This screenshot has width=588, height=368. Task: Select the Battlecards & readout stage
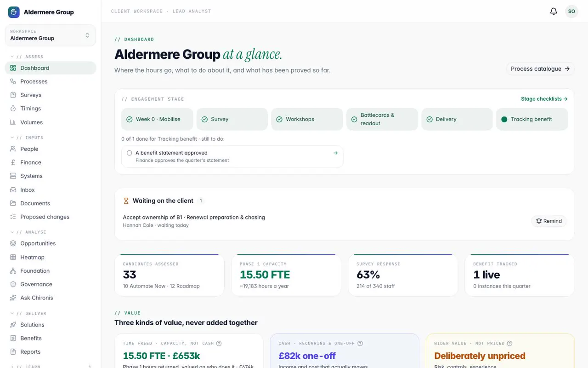(x=382, y=119)
